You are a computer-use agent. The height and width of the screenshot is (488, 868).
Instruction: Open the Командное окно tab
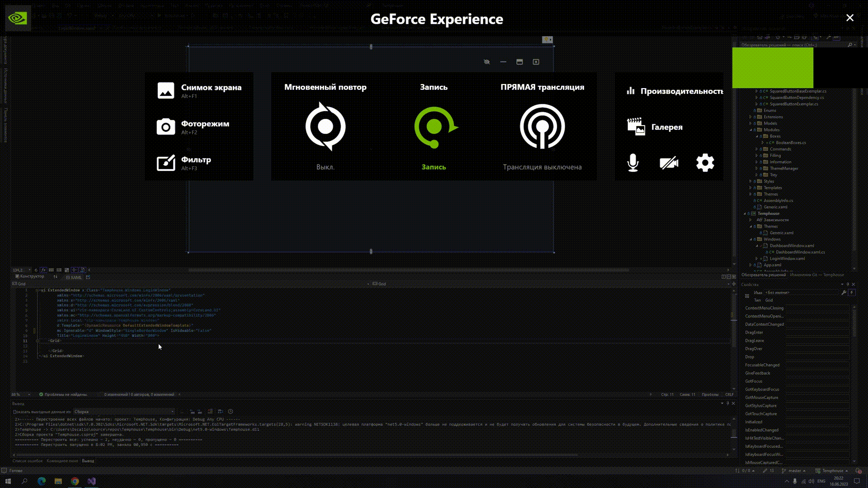[x=62, y=461]
